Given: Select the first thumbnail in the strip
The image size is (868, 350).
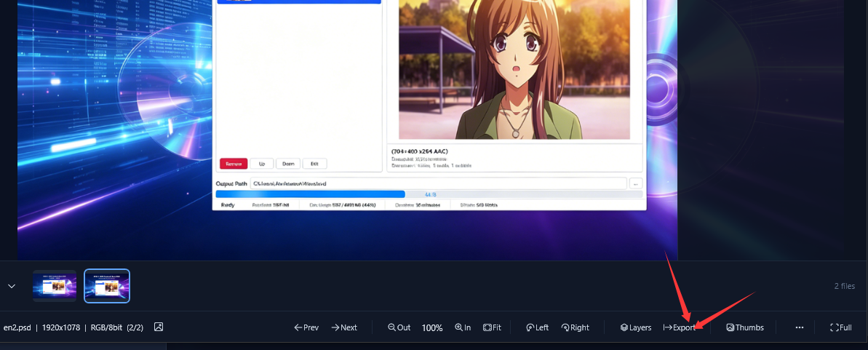Looking at the screenshot, I should pos(55,286).
